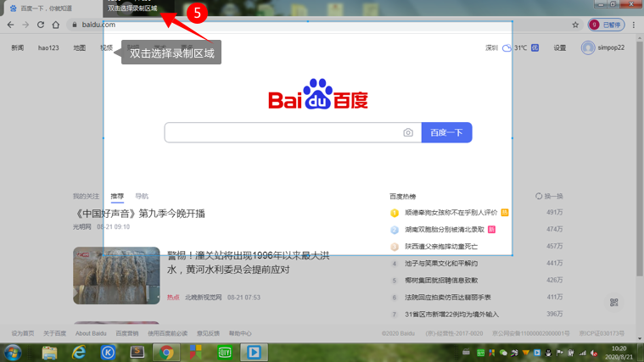Open the 警惕！潼关站 flood headline

coord(248,263)
